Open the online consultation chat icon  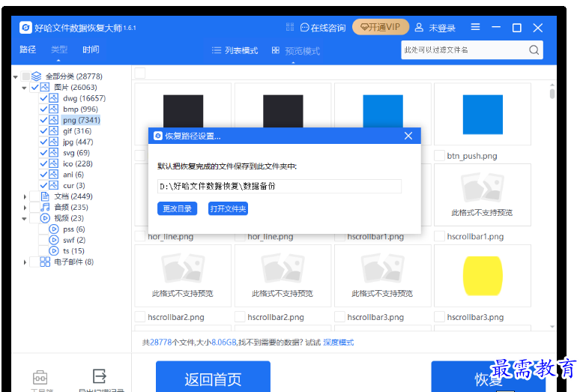click(x=304, y=28)
